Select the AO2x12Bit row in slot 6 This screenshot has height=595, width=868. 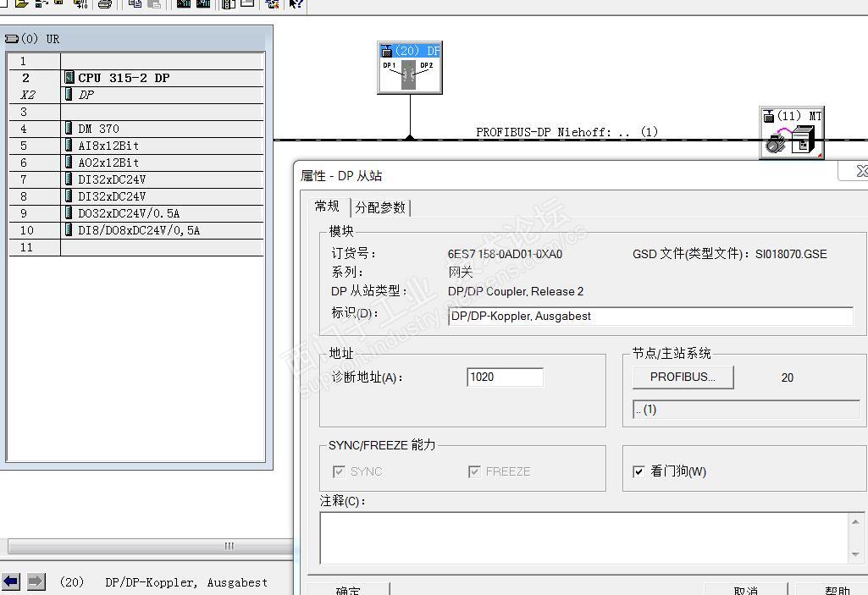135,163
